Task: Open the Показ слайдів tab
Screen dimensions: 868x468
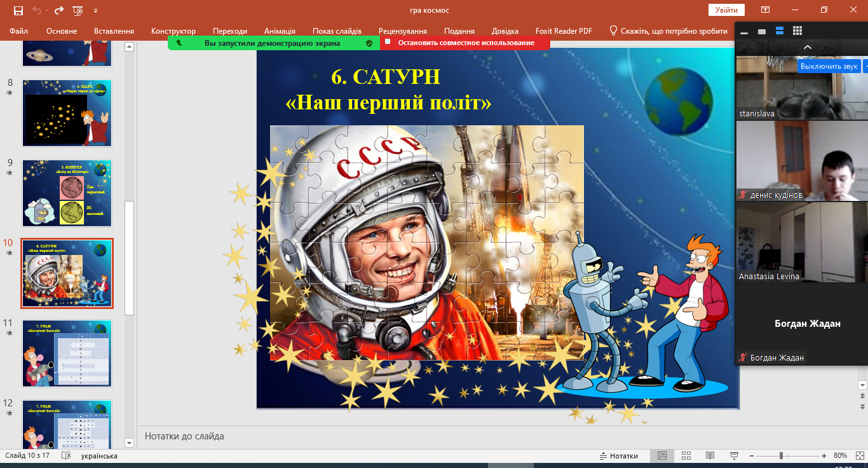Action: (337, 31)
